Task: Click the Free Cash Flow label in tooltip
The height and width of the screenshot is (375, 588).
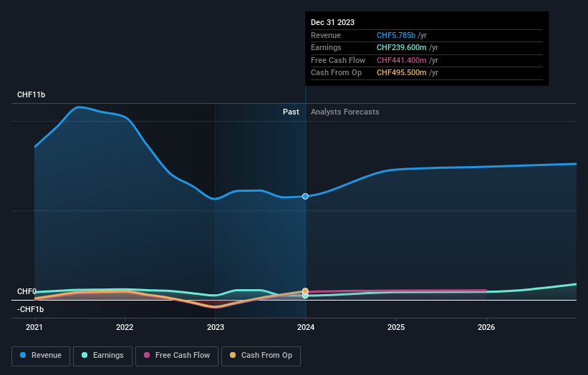Action: (338, 60)
